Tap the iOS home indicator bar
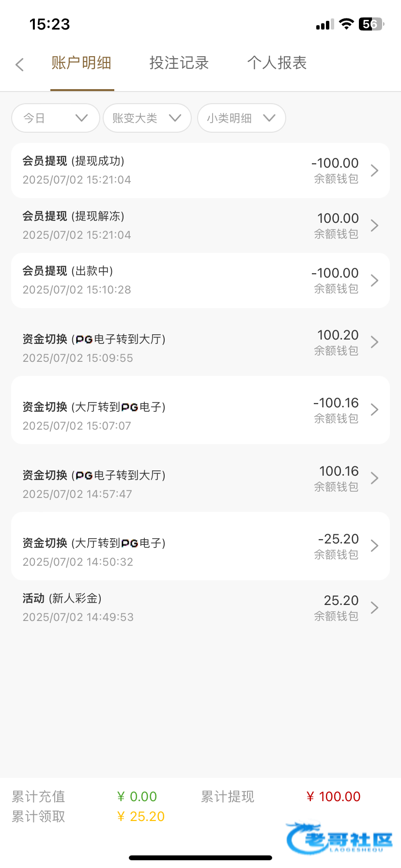 200,858
